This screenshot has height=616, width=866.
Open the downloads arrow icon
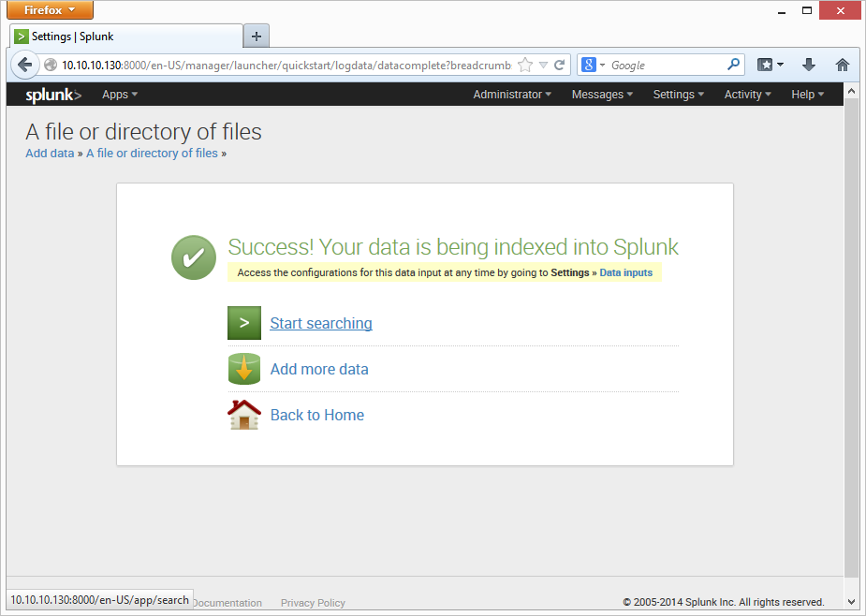click(809, 65)
